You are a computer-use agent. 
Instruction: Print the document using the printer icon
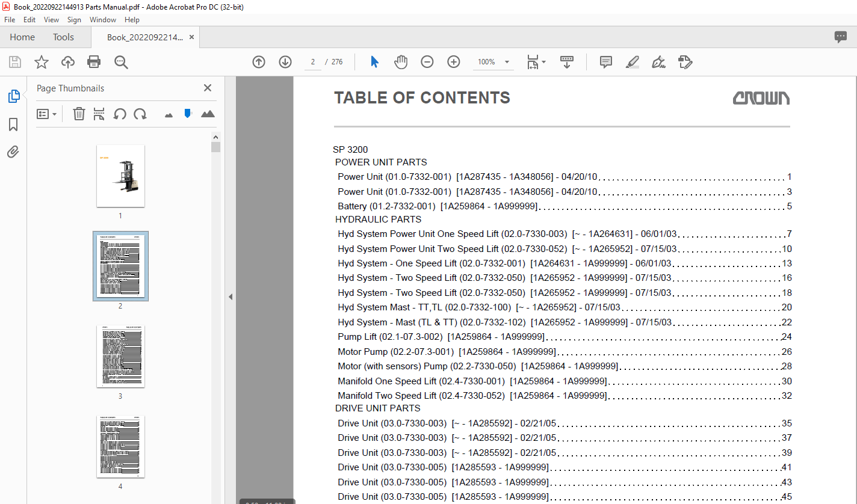[x=94, y=62]
